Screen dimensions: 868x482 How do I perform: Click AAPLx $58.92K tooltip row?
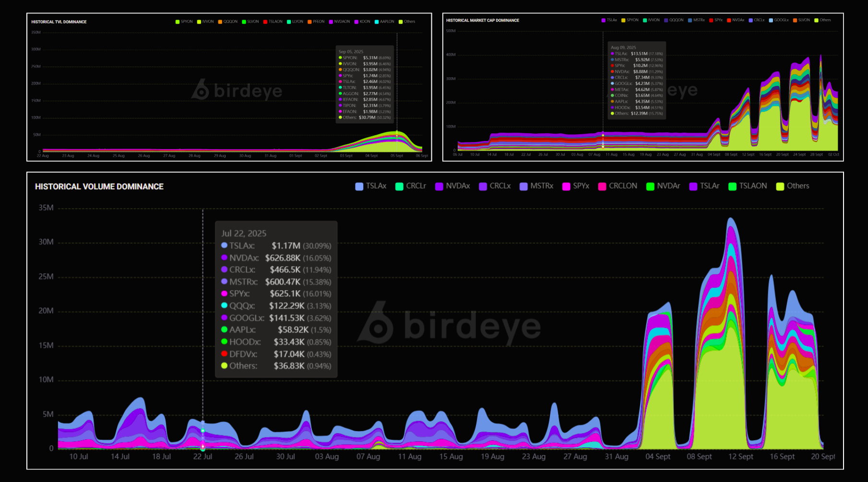coord(276,330)
